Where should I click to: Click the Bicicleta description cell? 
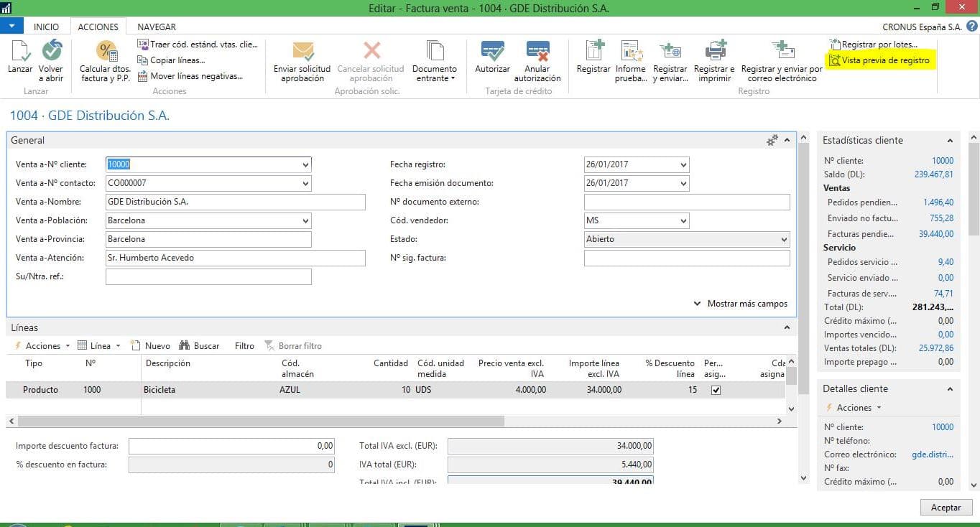pyautogui.click(x=208, y=390)
